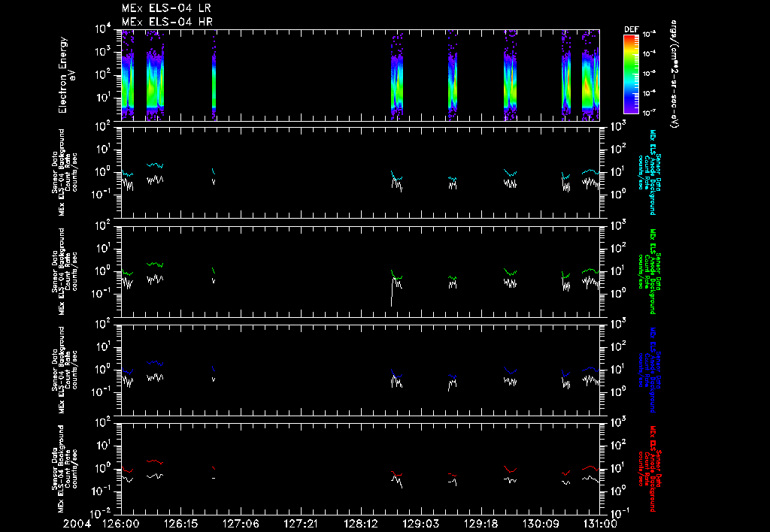Click the left axis label of the red trace panel
The height and width of the screenshot is (532, 770).
[65, 468]
